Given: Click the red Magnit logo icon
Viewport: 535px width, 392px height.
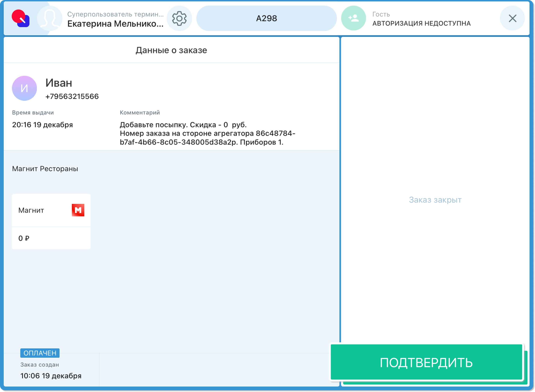Looking at the screenshot, I should (x=78, y=210).
